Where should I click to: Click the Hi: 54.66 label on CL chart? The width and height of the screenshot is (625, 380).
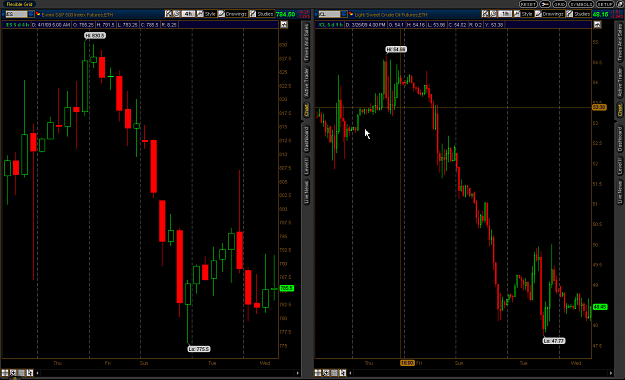[x=396, y=49]
